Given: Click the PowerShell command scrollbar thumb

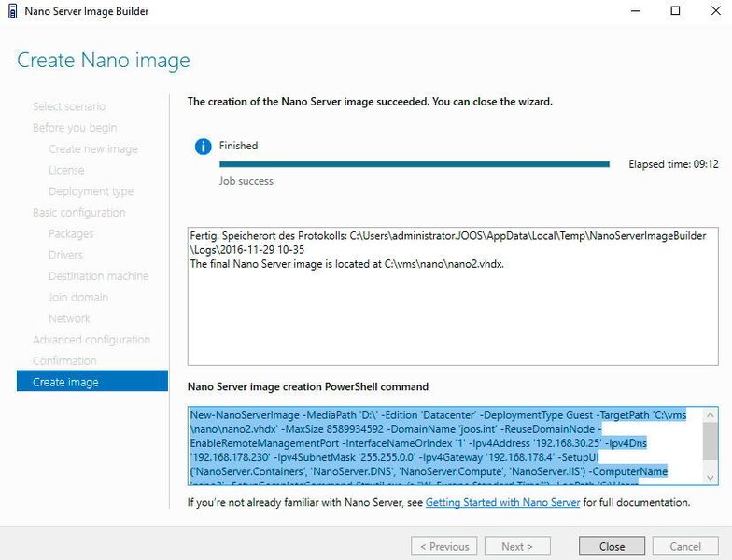Looking at the screenshot, I should [x=710, y=441].
